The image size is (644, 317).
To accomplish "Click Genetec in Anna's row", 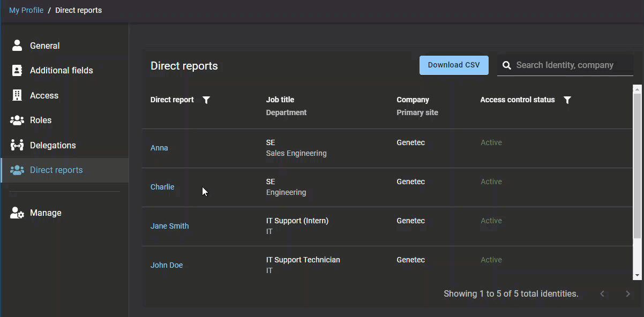I will tap(410, 142).
